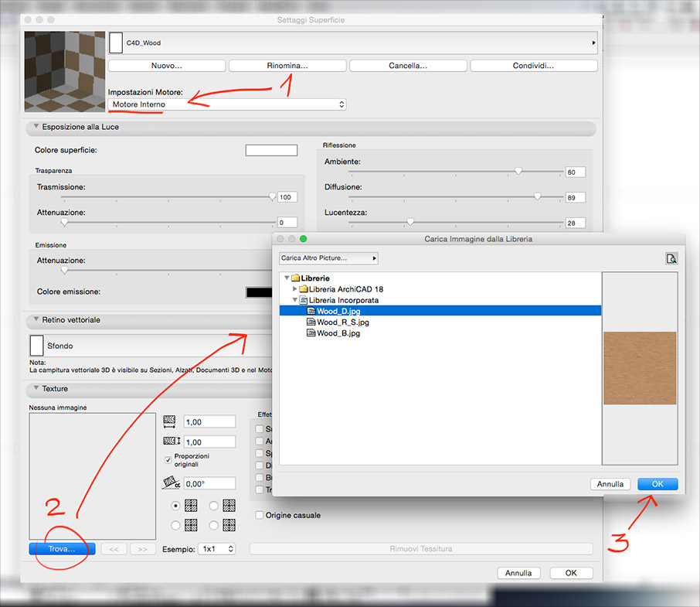This screenshot has width=700, height=607.
Task: Select Wood_D.jpg in the library list
Action: click(x=338, y=311)
